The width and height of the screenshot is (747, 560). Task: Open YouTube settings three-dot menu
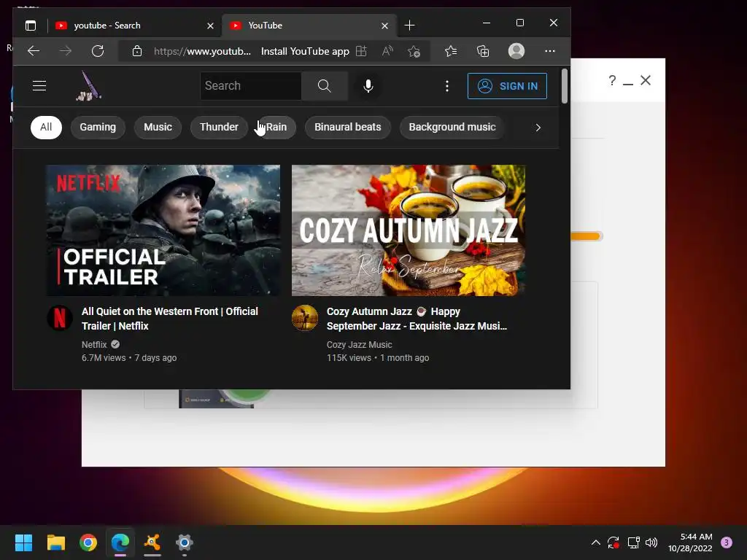[x=447, y=86]
